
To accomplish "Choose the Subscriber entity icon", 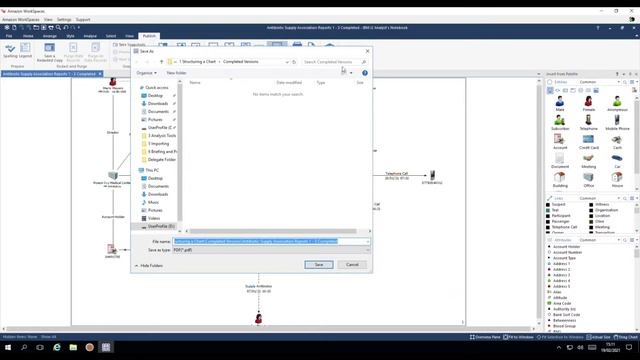I will pos(560,122).
